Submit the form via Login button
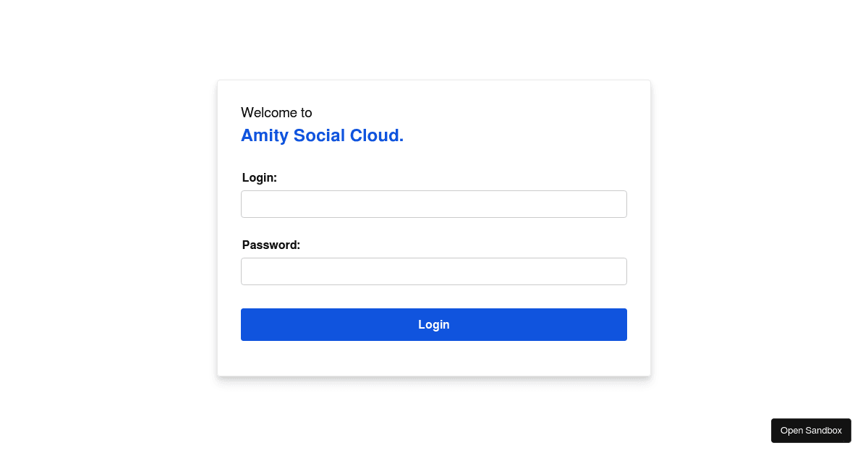 coord(434,324)
